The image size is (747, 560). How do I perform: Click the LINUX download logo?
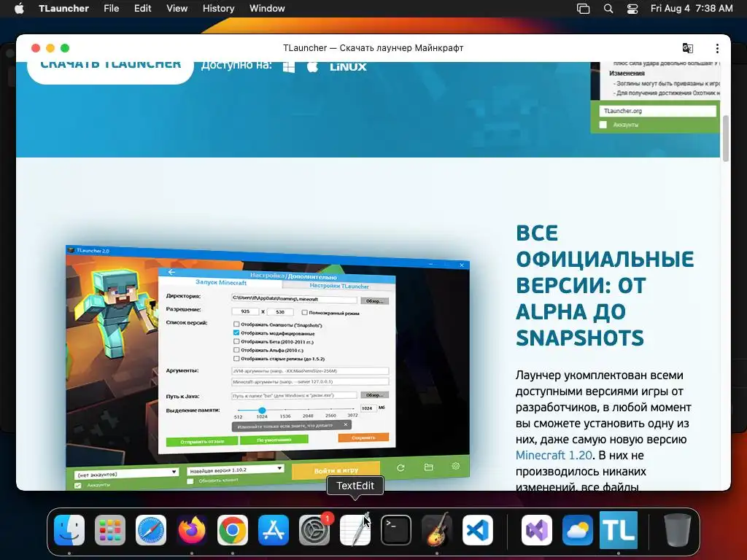(348, 66)
